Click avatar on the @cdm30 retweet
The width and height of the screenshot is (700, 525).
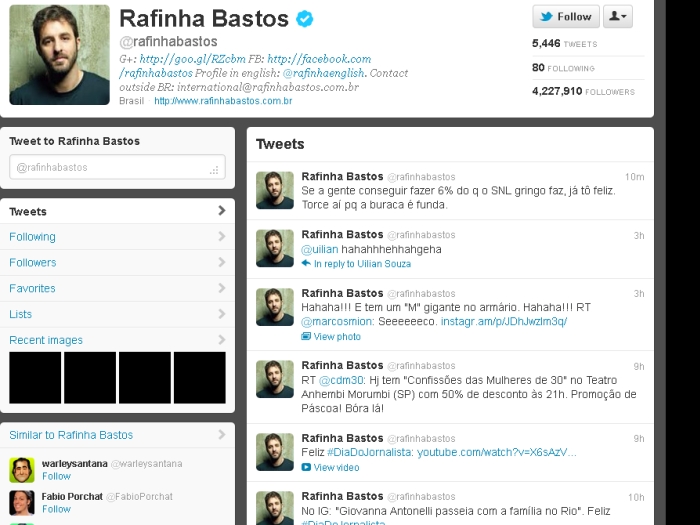pos(275,379)
